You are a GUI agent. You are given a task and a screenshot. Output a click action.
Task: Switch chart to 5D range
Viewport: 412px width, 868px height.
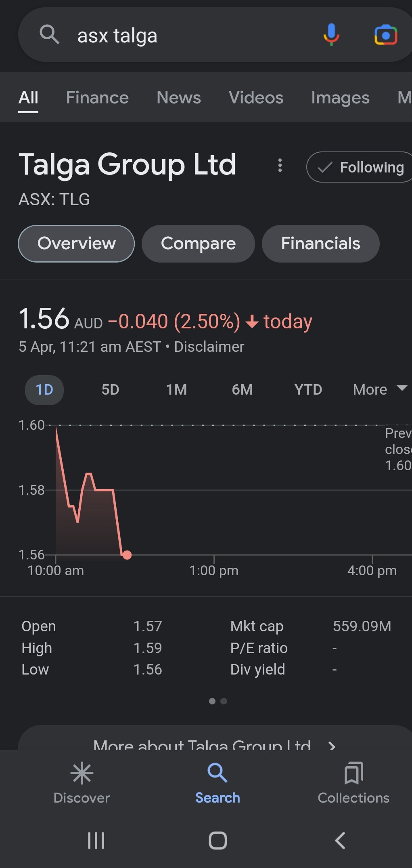click(110, 390)
